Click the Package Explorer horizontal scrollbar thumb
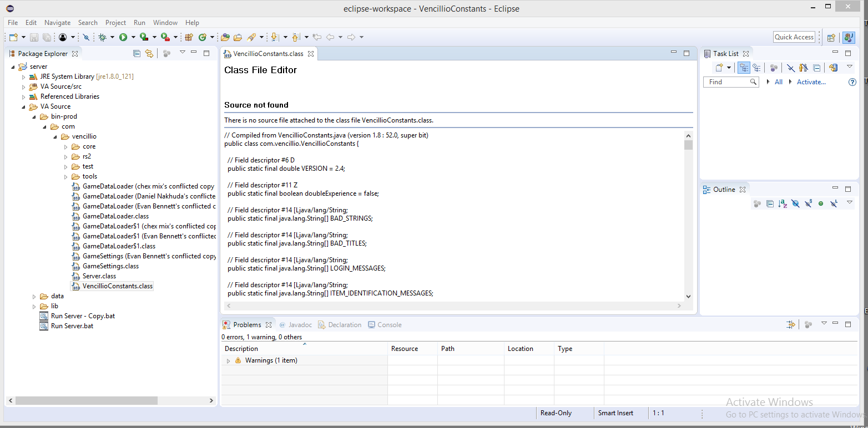 click(x=87, y=400)
